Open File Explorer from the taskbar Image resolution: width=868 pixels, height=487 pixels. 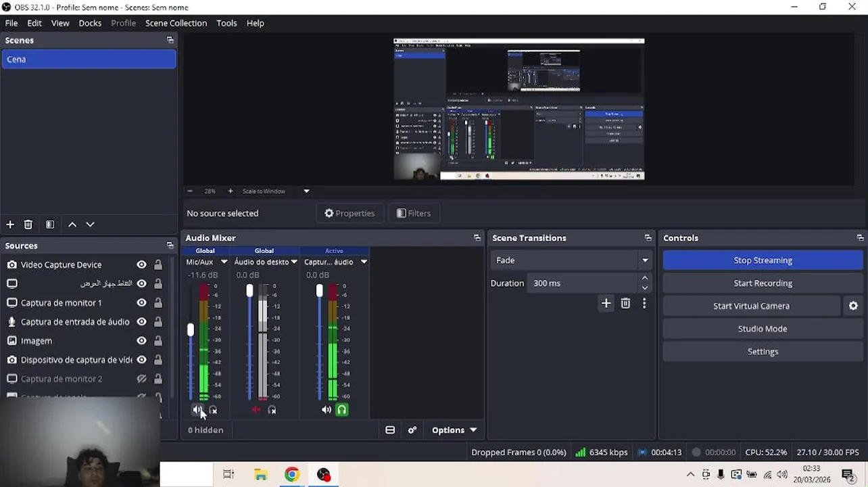click(x=260, y=475)
